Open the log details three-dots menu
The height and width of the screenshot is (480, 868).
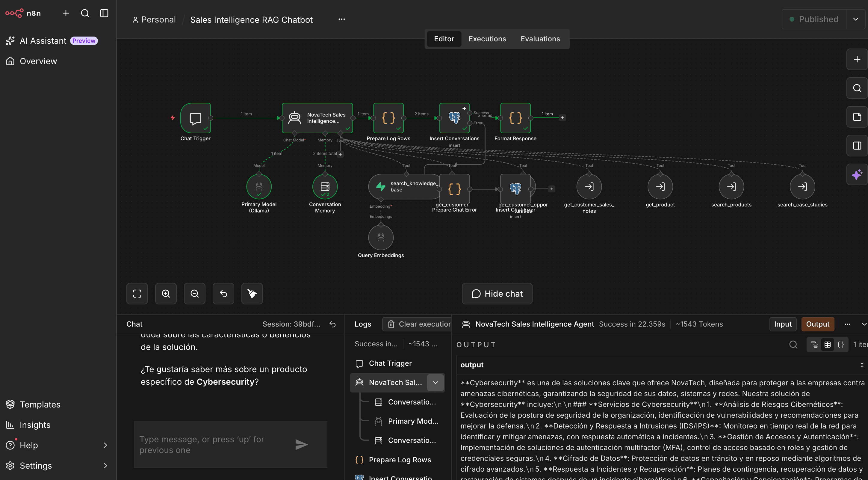click(x=847, y=324)
